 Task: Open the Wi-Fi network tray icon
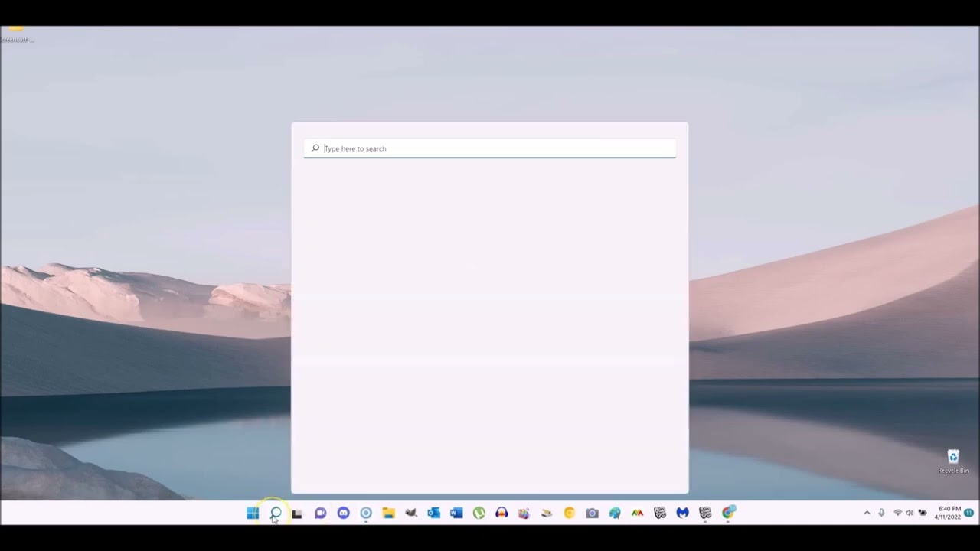point(897,513)
